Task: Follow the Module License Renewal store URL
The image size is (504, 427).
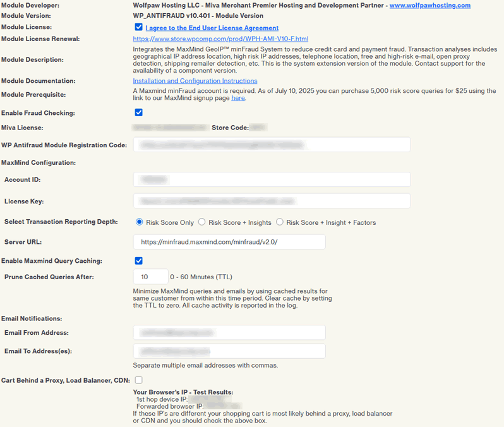Action: tap(220, 39)
